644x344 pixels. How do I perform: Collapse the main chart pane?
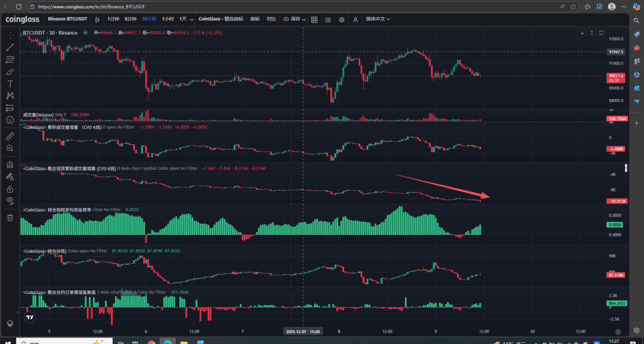pyautogui.click(x=592, y=32)
